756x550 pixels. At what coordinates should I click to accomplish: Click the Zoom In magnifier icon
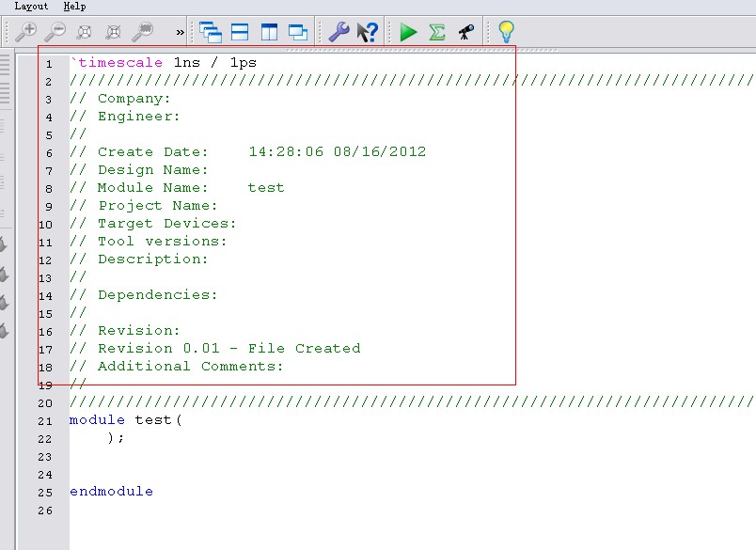click(26, 32)
